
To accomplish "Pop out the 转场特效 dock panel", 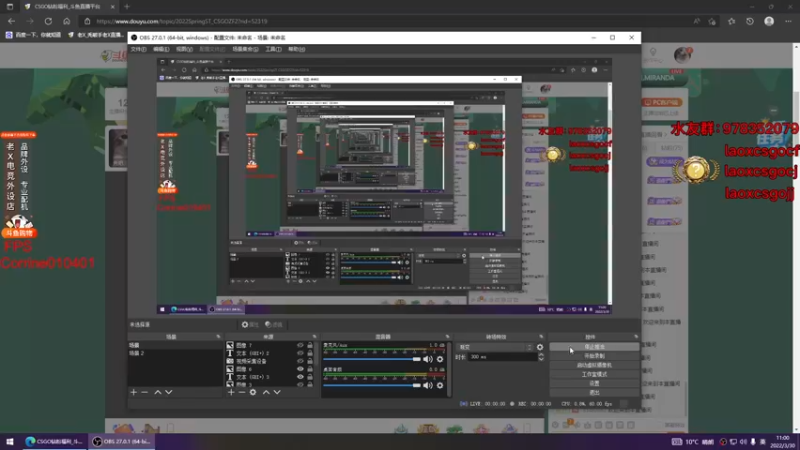I will (541, 337).
